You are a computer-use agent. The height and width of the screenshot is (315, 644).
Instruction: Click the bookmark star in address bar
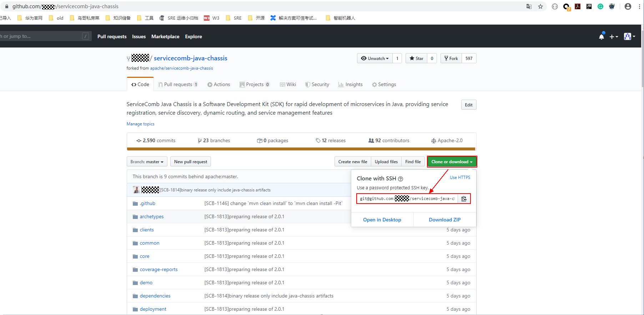point(540,6)
